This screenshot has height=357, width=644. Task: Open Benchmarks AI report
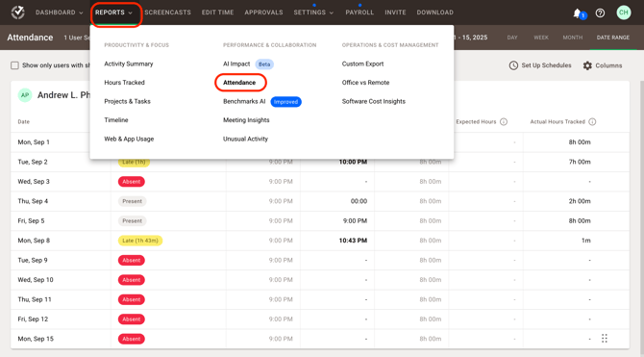click(244, 101)
